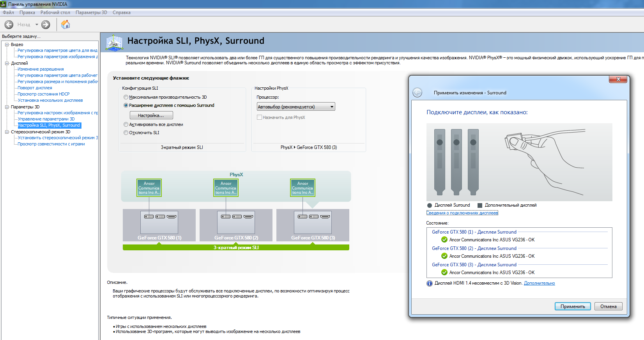Viewport: 644px width, 340px height.
Task: Click the Home icon in toolbar
Action: pyautogui.click(x=65, y=25)
